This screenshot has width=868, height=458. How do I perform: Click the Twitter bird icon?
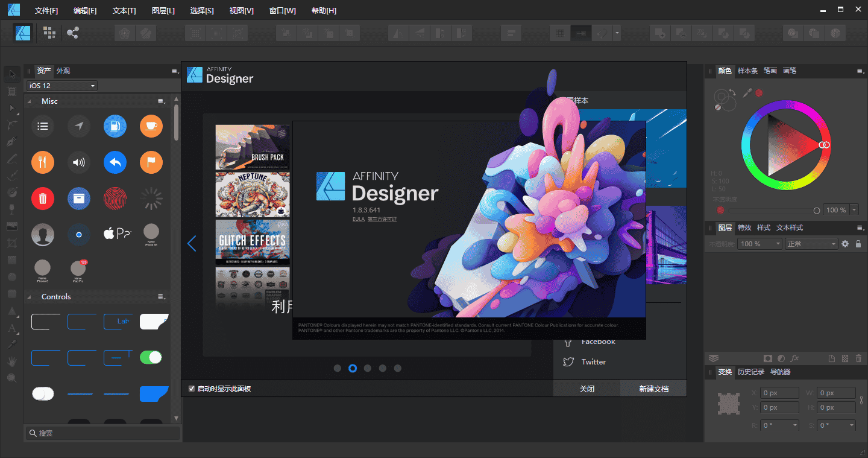[x=568, y=362]
